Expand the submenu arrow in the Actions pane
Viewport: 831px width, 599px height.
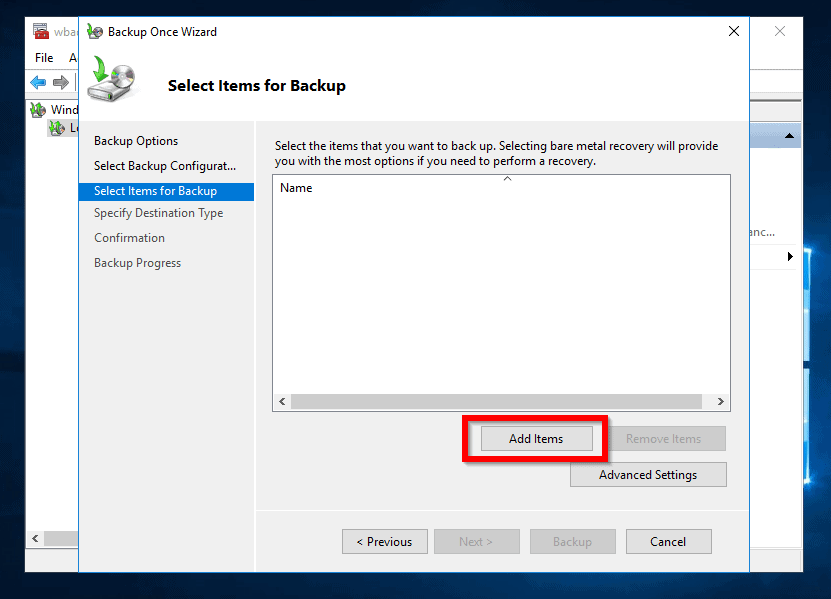point(790,257)
